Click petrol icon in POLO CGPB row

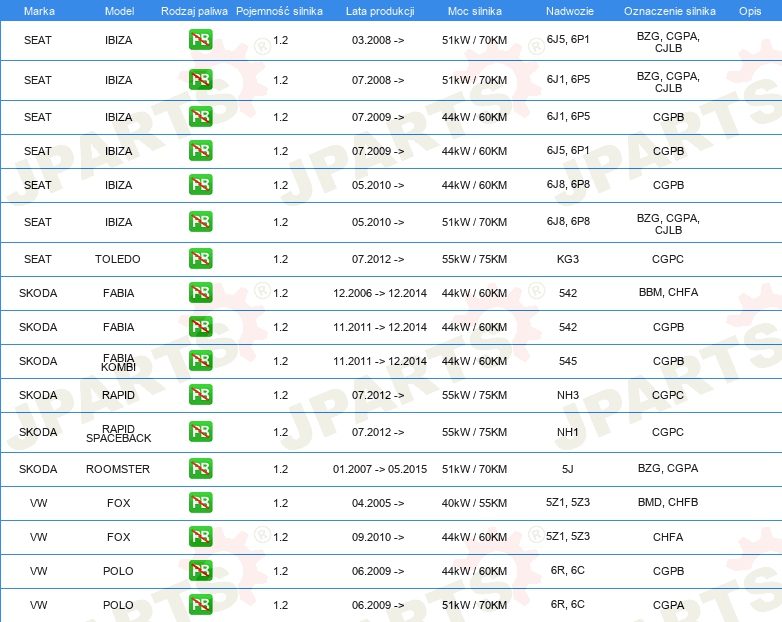(x=200, y=571)
